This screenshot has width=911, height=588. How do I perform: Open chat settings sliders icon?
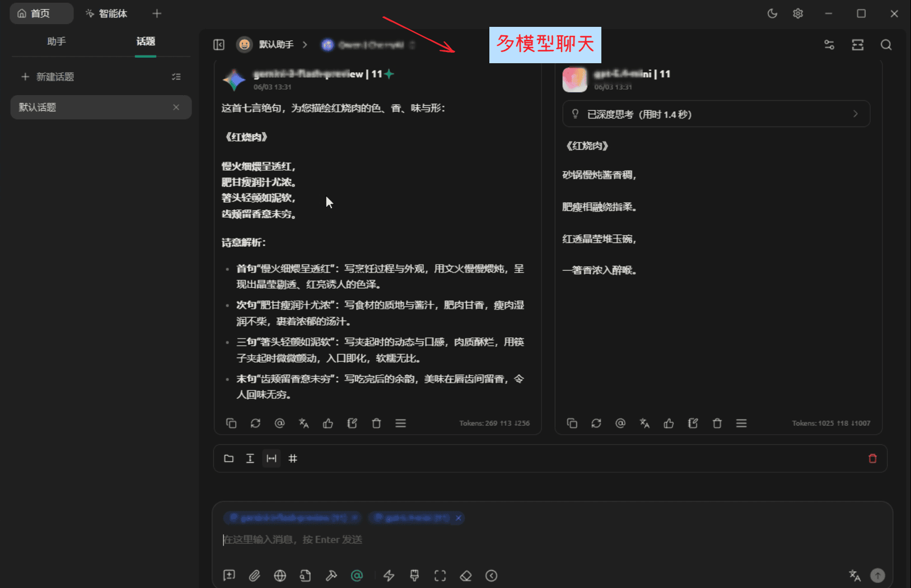coord(829,45)
